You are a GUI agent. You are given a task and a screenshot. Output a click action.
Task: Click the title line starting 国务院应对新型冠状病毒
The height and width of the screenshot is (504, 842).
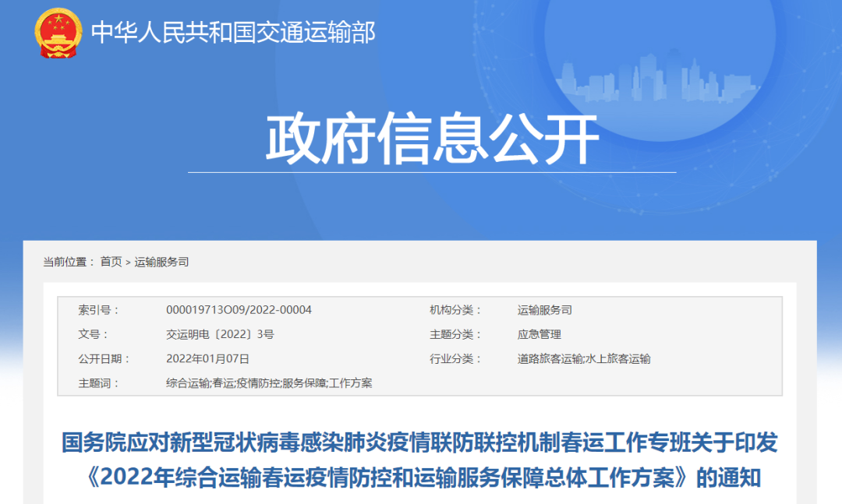point(419,442)
